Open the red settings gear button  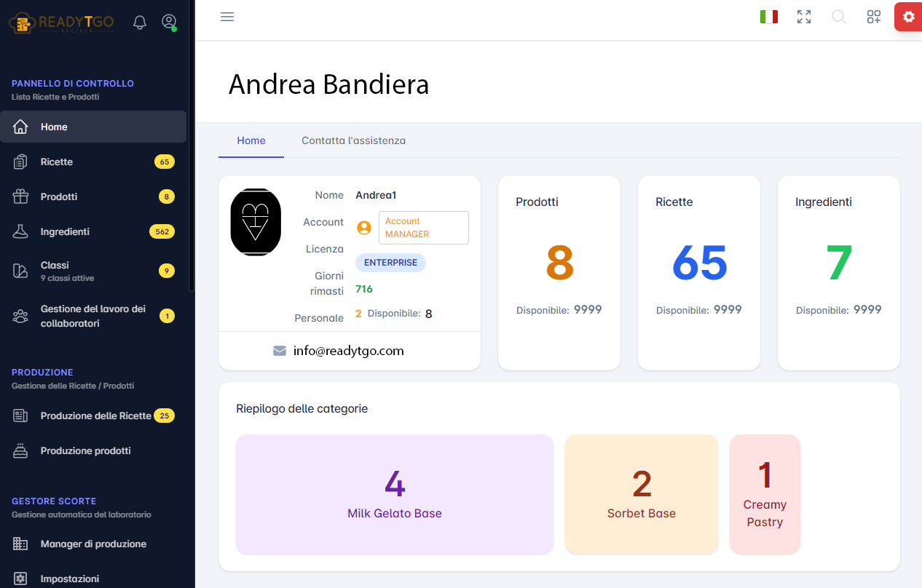(908, 17)
